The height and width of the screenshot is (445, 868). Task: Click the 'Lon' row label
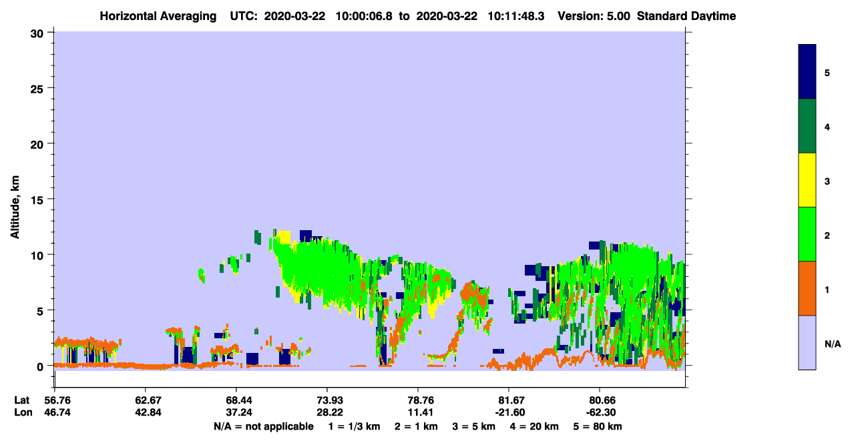click(x=23, y=412)
